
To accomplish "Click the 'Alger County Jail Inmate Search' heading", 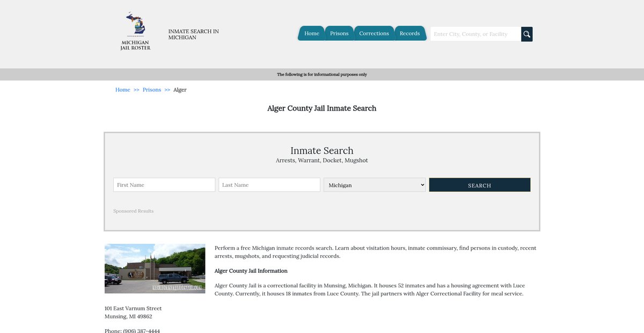I will 322,108.
